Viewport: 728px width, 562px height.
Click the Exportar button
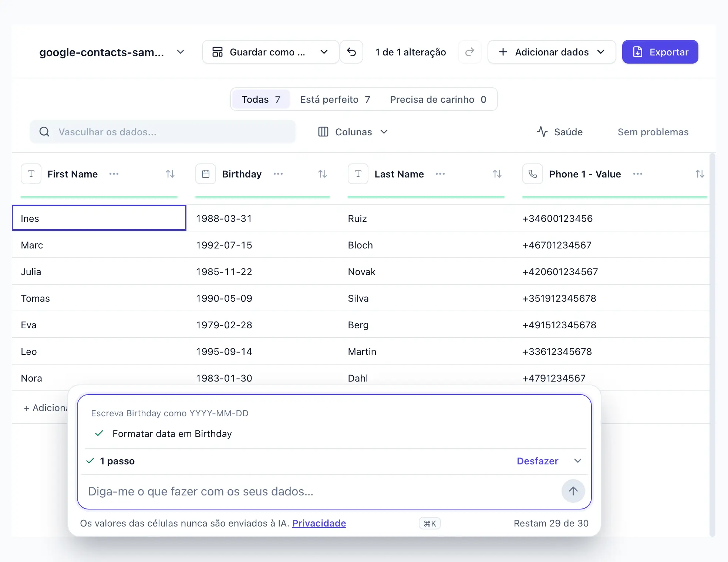pos(660,52)
